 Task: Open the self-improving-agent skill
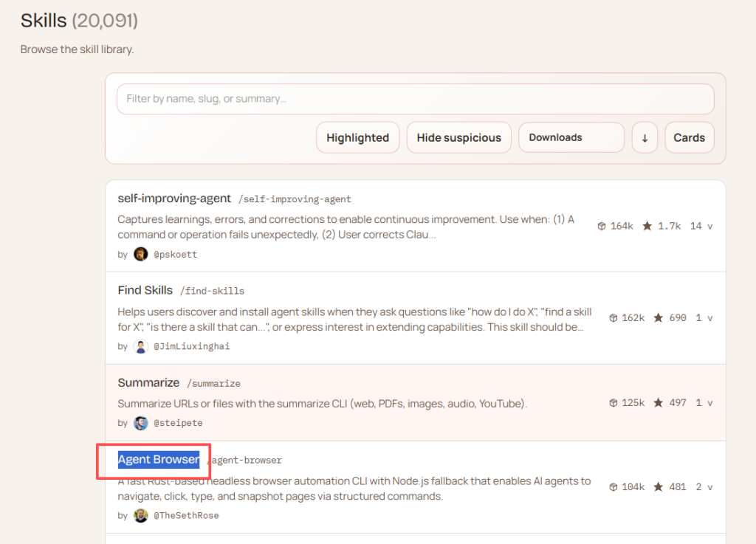174,199
